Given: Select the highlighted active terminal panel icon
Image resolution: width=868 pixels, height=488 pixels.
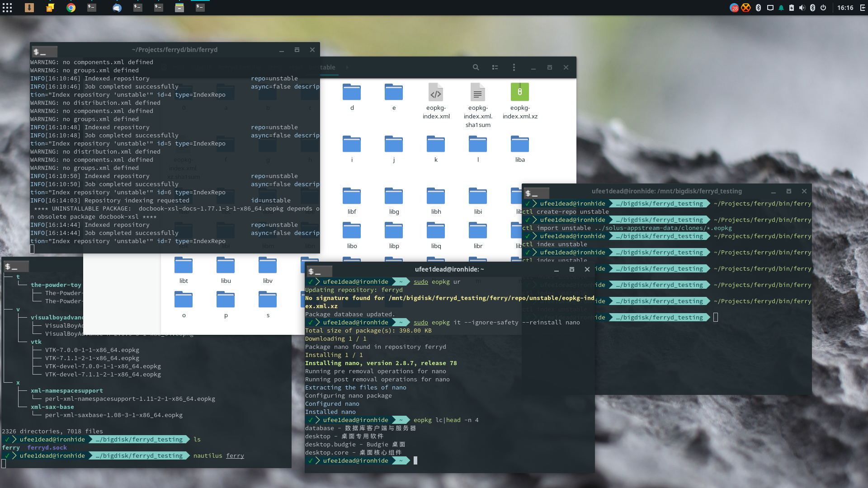Looking at the screenshot, I should (x=200, y=8).
